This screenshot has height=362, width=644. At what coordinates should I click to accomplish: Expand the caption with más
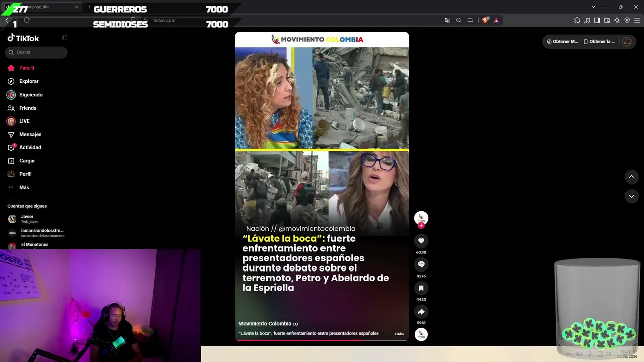pyautogui.click(x=399, y=333)
